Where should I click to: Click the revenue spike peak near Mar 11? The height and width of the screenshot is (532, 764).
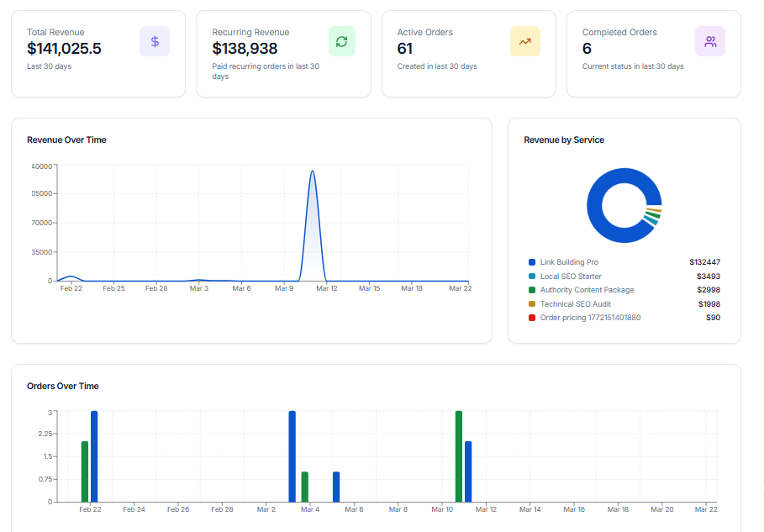(313, 171)
